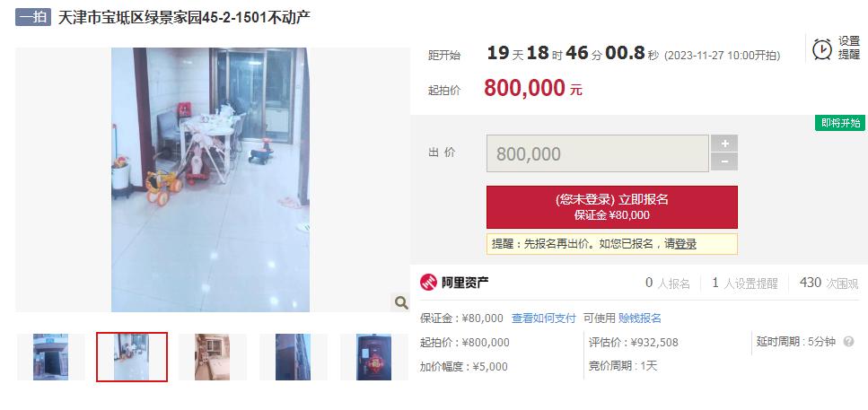
Task: Click the magnifier zoom icon on photo
Action: pos(400,302)
